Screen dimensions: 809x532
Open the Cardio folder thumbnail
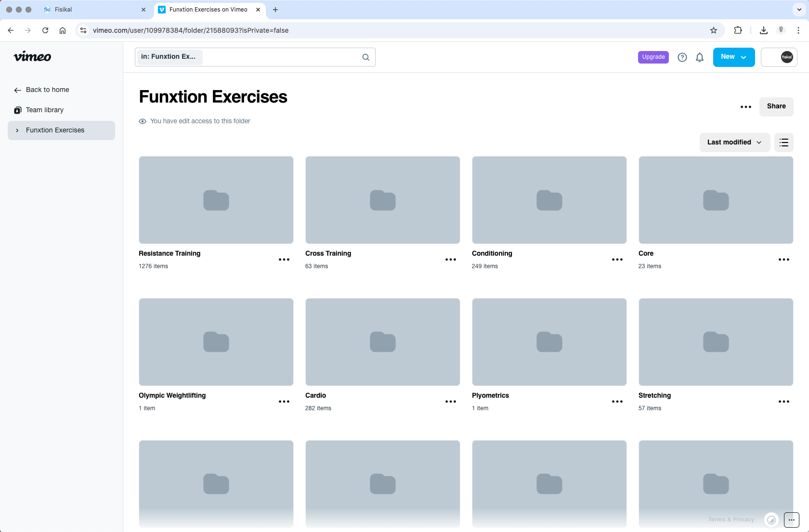coord(383,342)
